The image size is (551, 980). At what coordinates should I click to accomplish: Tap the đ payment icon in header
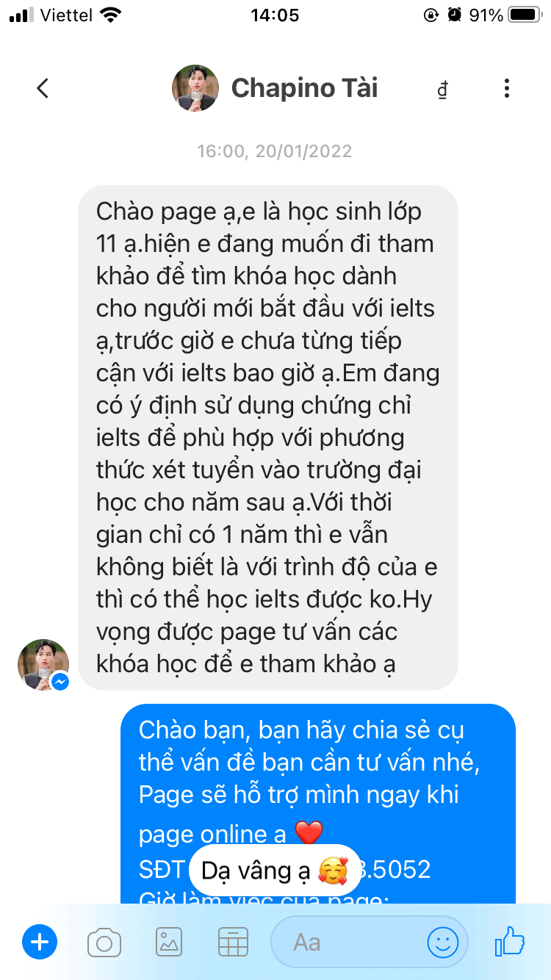tap(442, 90)
